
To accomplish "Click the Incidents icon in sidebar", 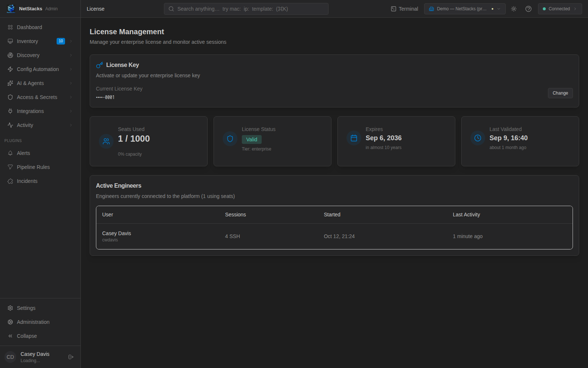I will pyautogui.click(x=10, y=181).
